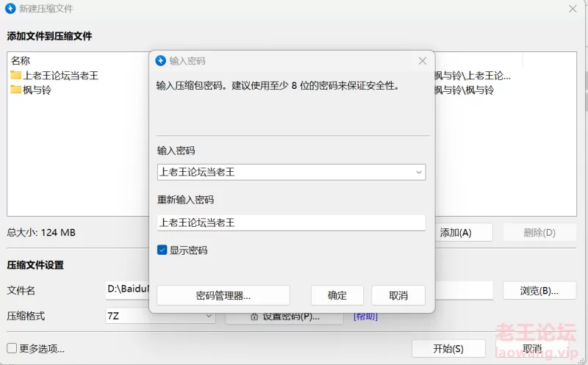
Task: Click the 重新输入密码 text field
Action: (291, 223)
